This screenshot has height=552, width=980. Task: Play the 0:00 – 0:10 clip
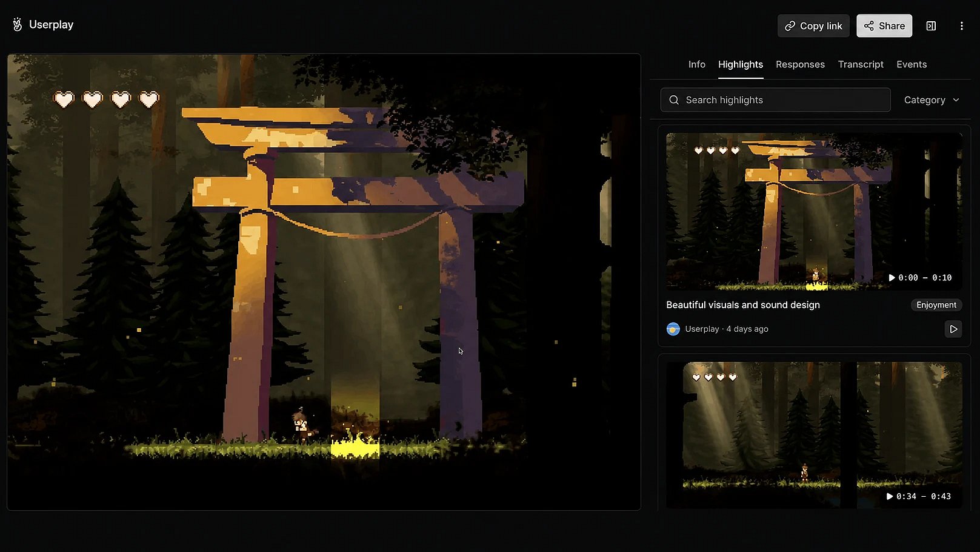(x=920, y=278)
